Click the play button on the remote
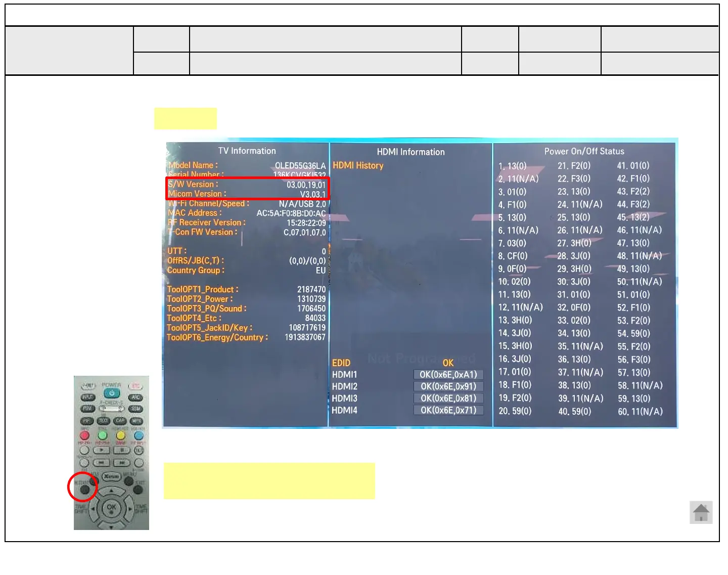This screenshot has height=575, width=728. point(102,450)
